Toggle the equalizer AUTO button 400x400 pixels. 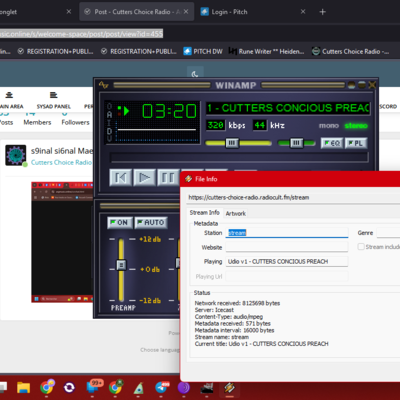click(151, 223)
